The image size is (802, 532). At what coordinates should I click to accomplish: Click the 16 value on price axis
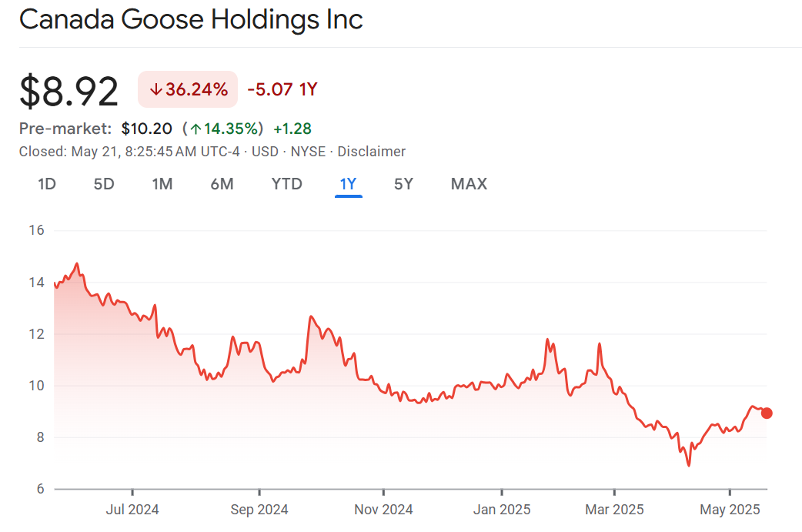pyautogui.click(x=36, y=231)
